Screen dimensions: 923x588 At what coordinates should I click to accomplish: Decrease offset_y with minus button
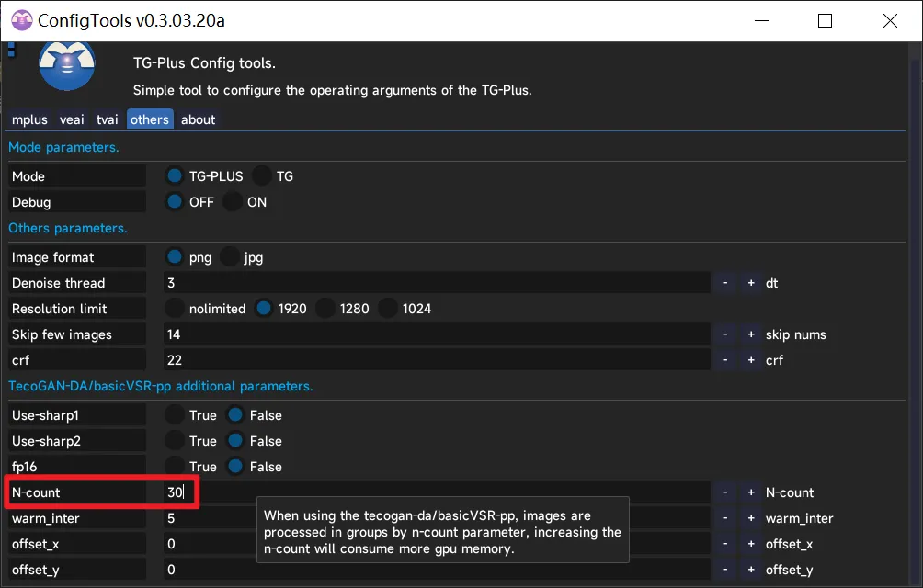tap(724, 570)
